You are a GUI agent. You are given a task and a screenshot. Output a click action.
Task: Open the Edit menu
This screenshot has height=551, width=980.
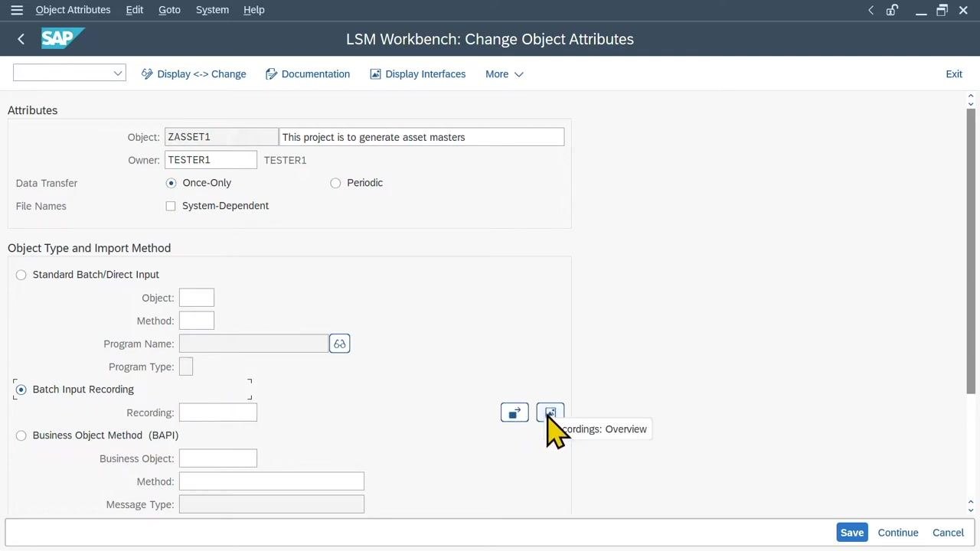135,10
